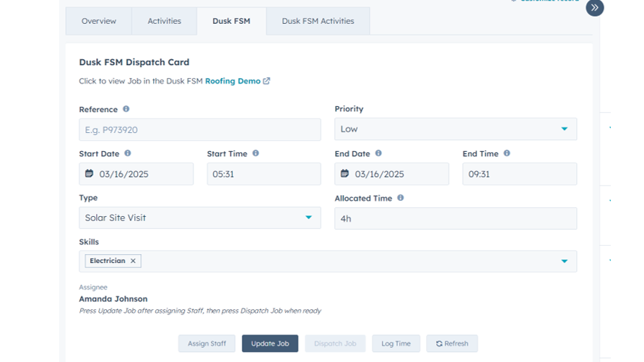Expand the Skills dropdown arrow

point(564,262)
